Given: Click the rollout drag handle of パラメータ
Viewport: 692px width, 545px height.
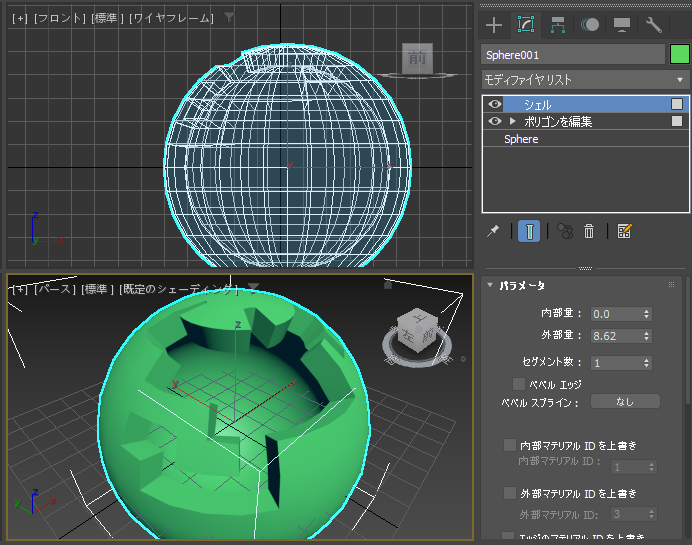Looking at the screenshot, I should 671,285.
